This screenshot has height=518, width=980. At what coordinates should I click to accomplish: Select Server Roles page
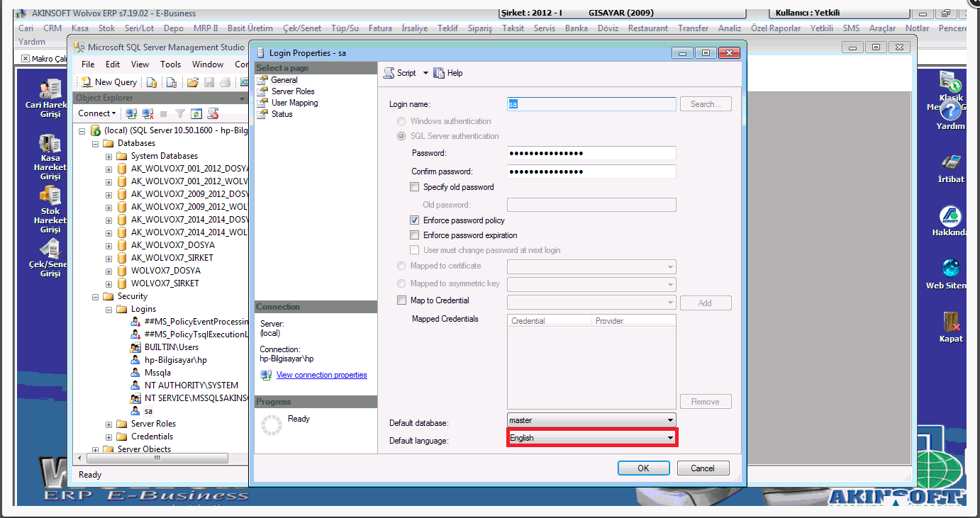[293, 91]
